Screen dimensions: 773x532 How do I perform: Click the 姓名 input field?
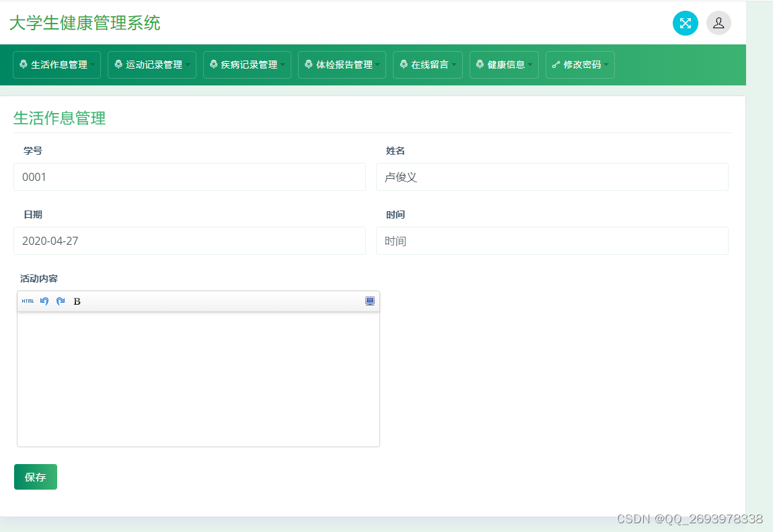[552, 177]
